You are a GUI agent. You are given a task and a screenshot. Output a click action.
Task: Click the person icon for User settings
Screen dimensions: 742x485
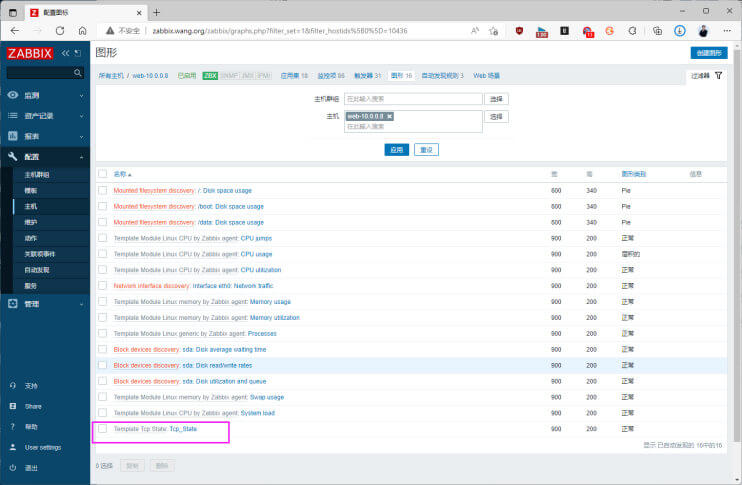point(13,447)
